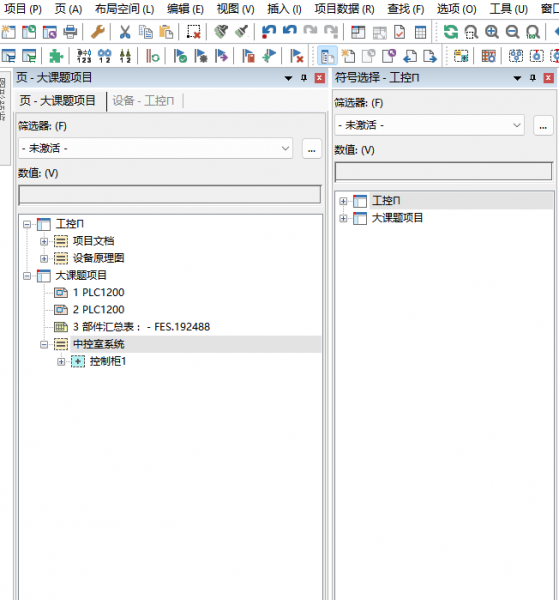Click the green puzzle piece icon

click(x=56, y=56)
